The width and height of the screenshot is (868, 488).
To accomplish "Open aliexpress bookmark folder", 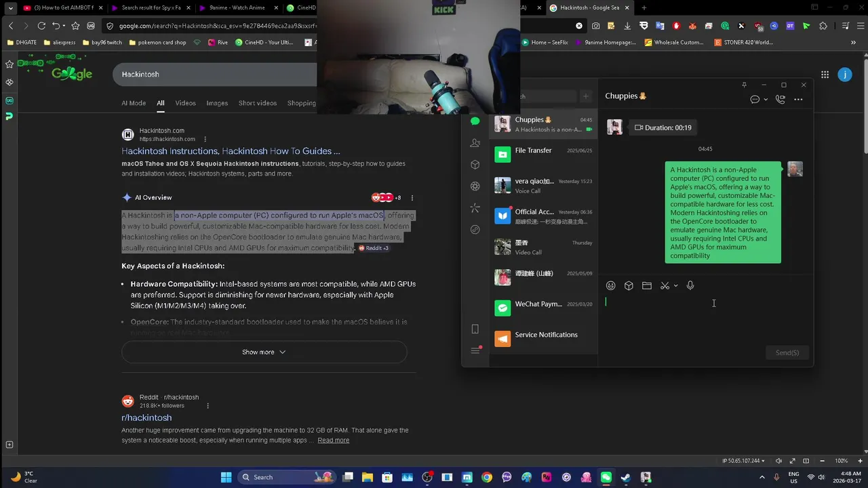I will click(59, 42).
